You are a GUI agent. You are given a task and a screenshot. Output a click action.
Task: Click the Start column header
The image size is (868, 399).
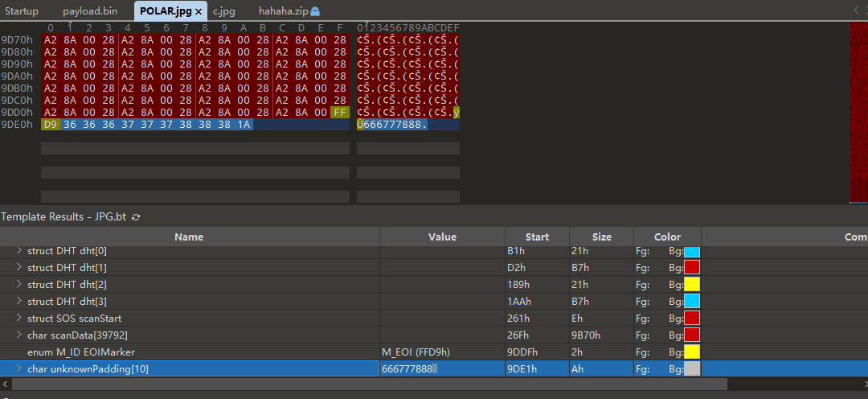[537, 237]
